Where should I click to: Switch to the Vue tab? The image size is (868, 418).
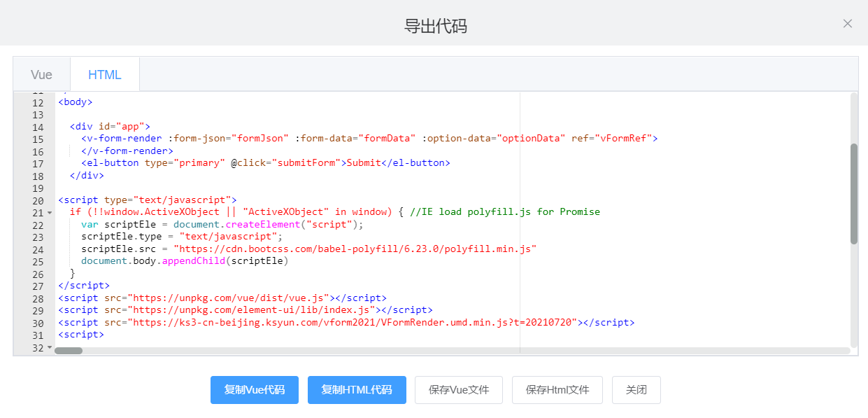tap(42, 75)
